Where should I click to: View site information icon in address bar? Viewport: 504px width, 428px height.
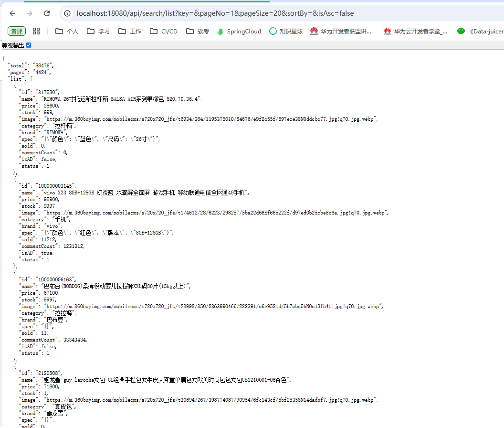(67, 13)
